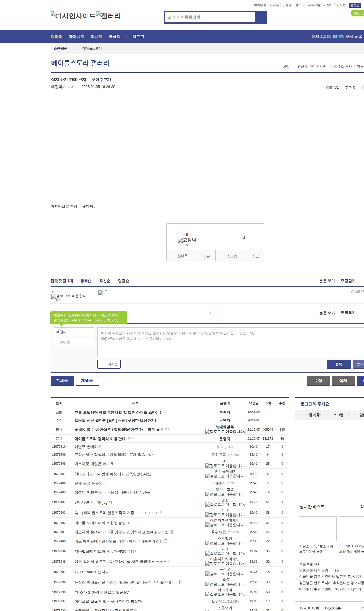Click the 메갤러 nickname input field

74,332
